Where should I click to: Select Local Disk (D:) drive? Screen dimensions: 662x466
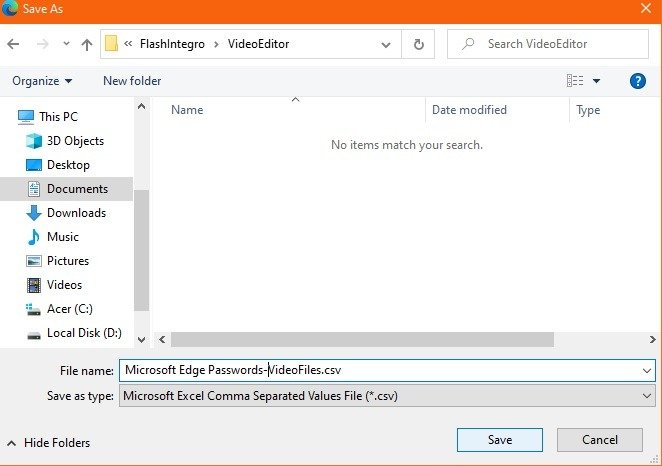tap(84, 333)
